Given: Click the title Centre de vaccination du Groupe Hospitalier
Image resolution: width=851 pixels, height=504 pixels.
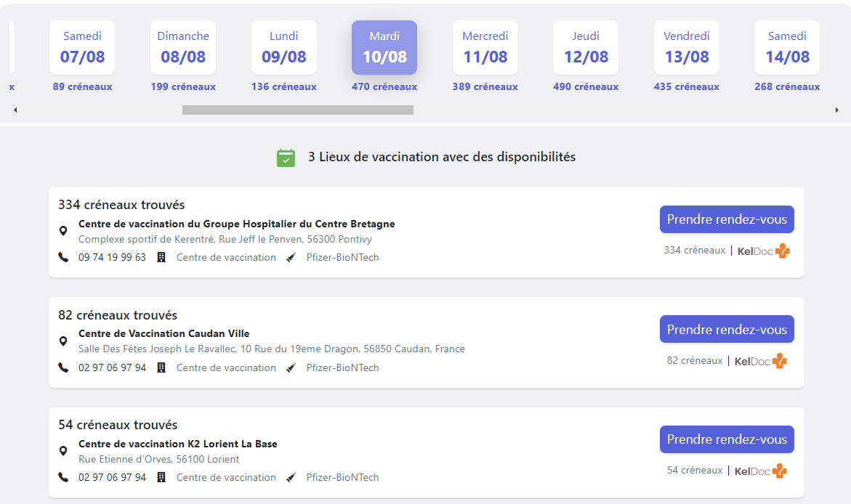Looking at the screenshot, I should (x=237, y=224).
